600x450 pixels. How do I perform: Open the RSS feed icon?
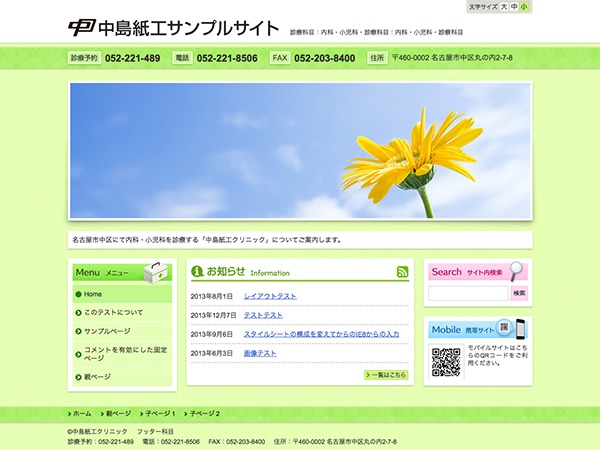tap(403, 272)
